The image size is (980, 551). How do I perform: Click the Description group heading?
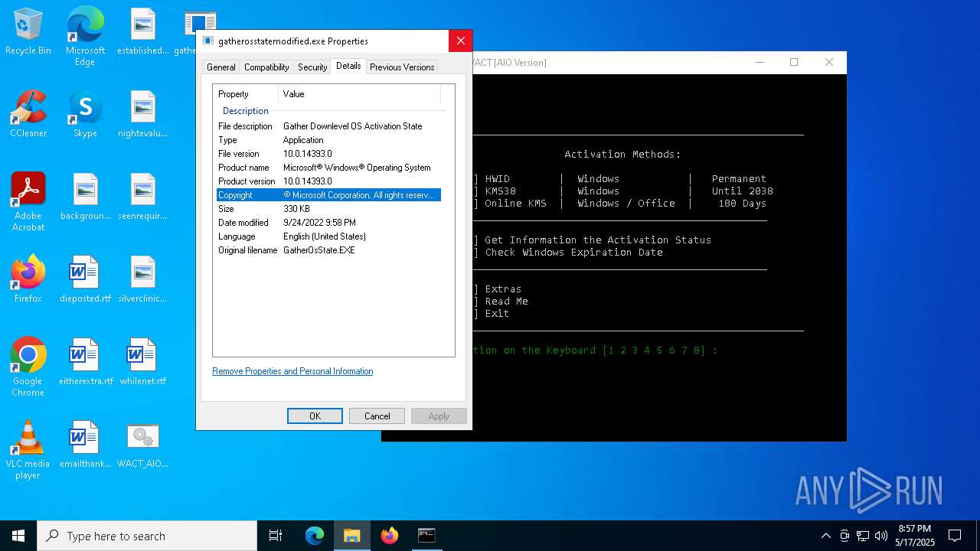246,111
